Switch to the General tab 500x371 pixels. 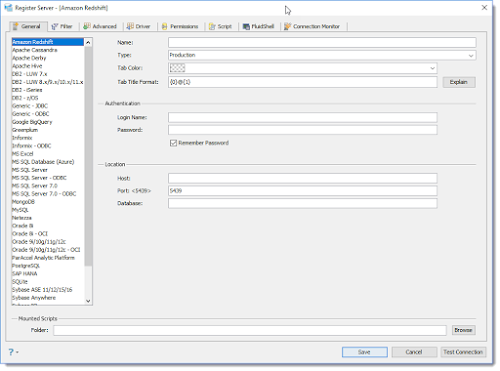point(28,26)
